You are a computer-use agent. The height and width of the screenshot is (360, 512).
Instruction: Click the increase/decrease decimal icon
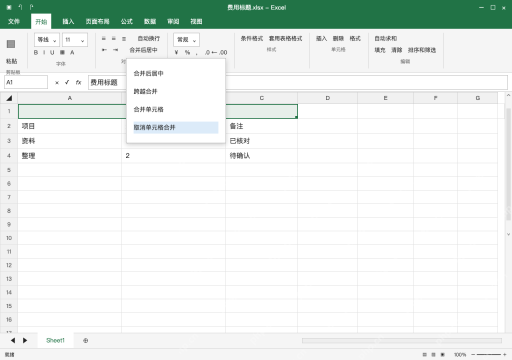click(x=216, y=52)
